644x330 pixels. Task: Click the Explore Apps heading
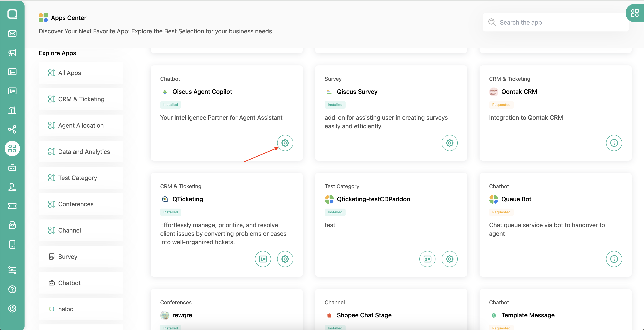57,53
